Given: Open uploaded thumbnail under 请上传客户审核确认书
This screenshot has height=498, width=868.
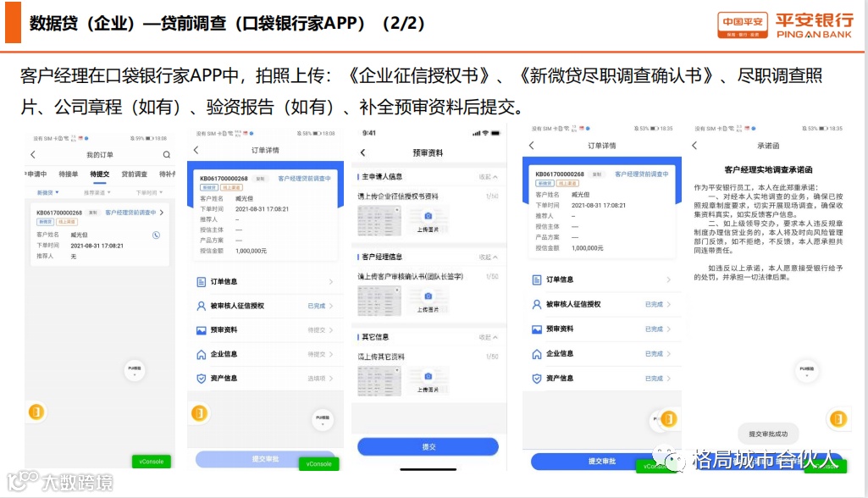Looking at the screenshot, I should point(379,302).
